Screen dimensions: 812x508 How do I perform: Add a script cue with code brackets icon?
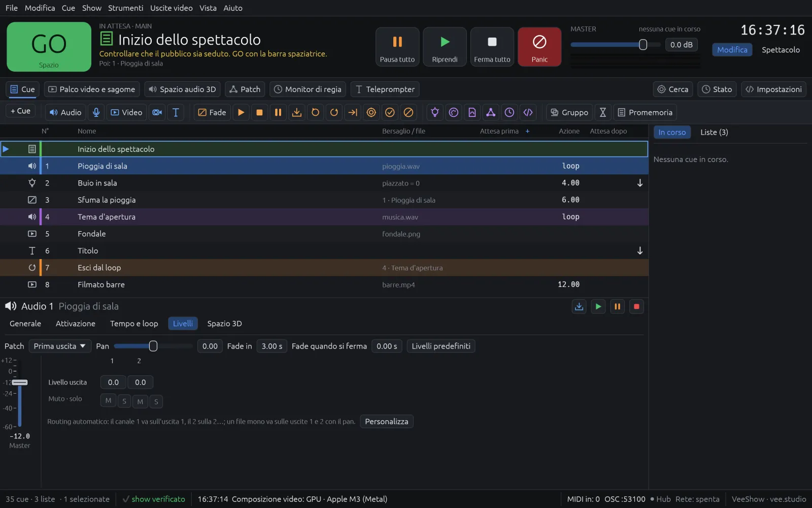tap(528, 112)
